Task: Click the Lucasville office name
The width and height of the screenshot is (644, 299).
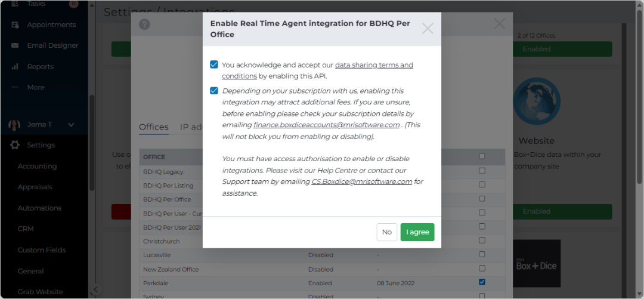Action: (157, 255)
